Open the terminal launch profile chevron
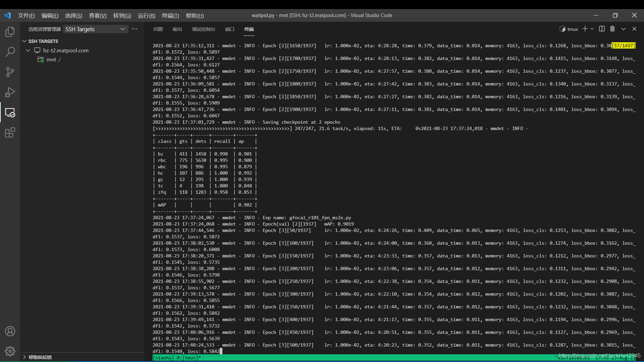The height and width of the screenshot is (362, 644). click(592, 29)
